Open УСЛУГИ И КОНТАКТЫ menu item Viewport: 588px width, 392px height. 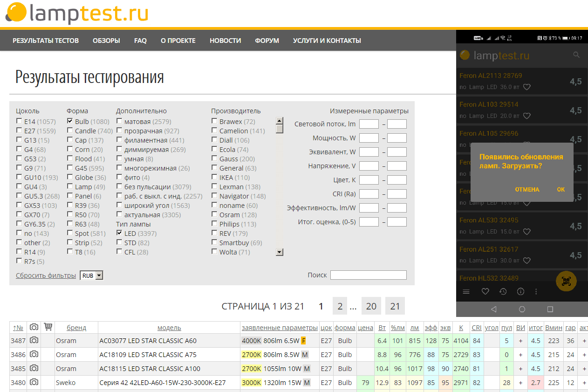pyautogui.click(x=327, y=41)
